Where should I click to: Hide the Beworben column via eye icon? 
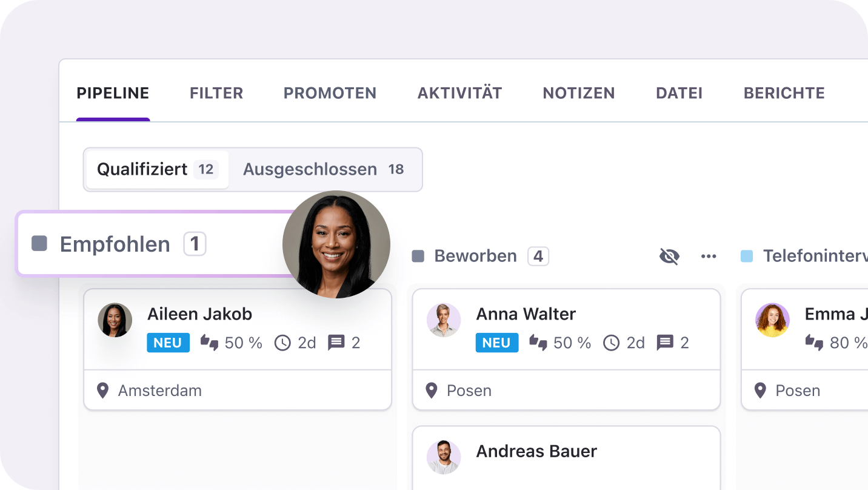pos(669,257)
